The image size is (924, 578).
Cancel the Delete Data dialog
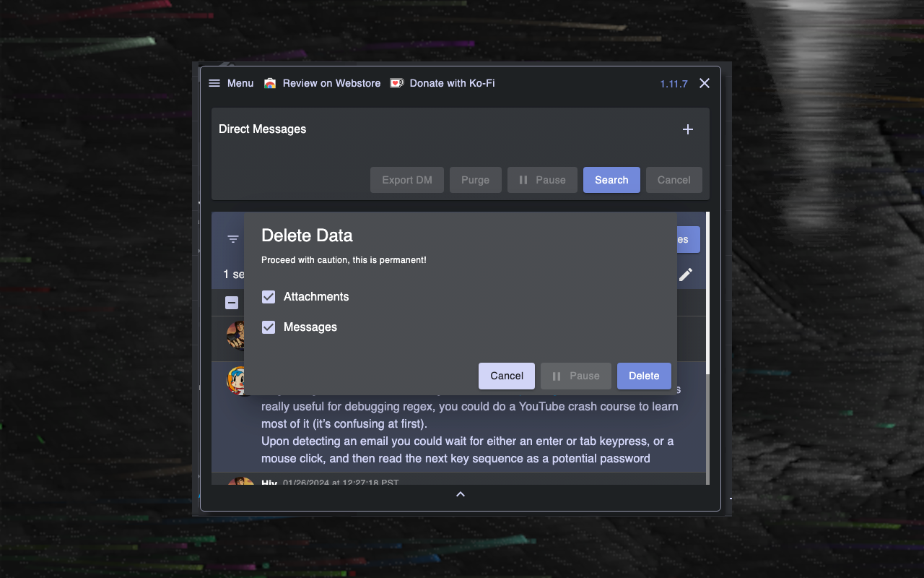(x=507, y=376)
